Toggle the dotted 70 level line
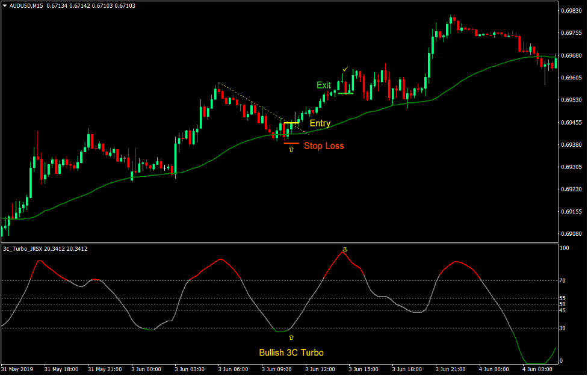This screenshot has width=588, height=376. pyautogui.click(x=181, y=280)
